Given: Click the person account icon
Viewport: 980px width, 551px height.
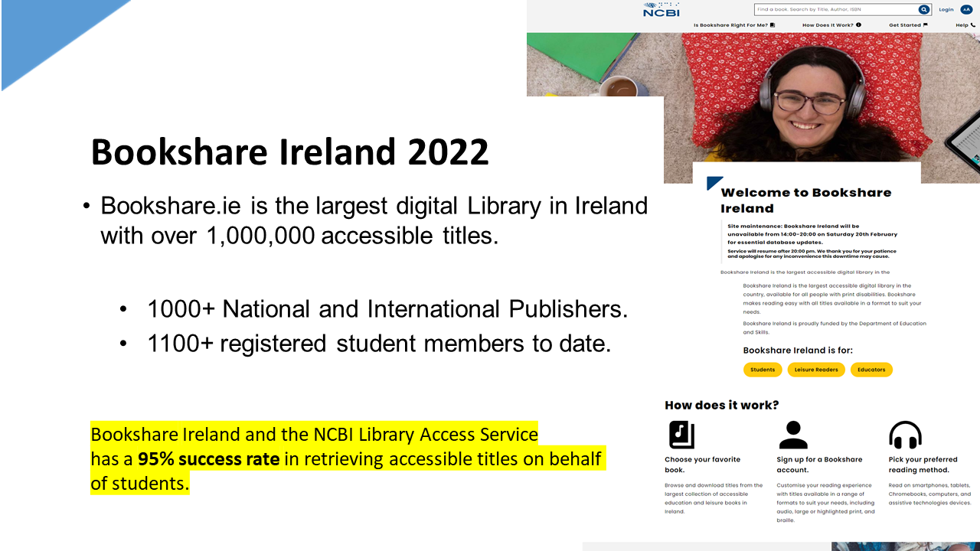Looking at the screenshot, I should (793, 435).
